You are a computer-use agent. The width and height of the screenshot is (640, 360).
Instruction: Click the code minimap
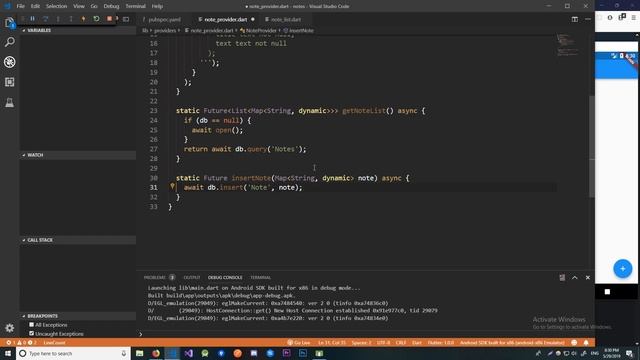pos(568,45)
